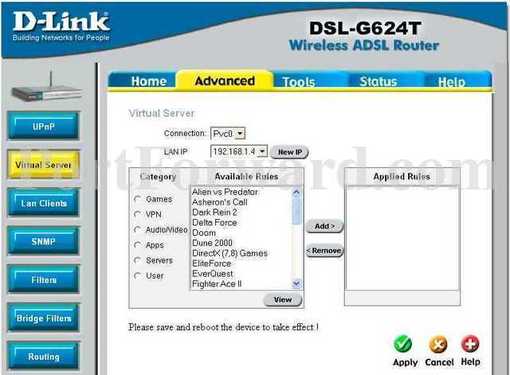Select the Apps category radio button
The height and width of the screenshot is (375, 510).
(137, 245)
